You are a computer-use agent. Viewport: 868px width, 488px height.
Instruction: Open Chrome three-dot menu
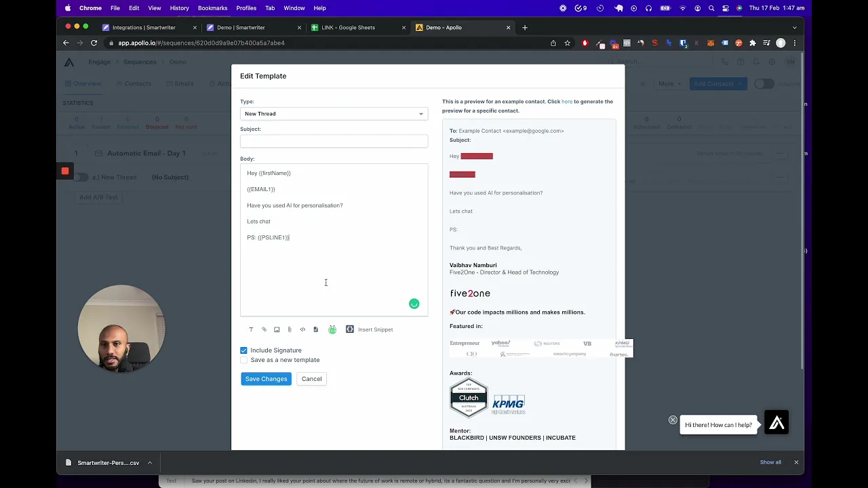[795, 43]
